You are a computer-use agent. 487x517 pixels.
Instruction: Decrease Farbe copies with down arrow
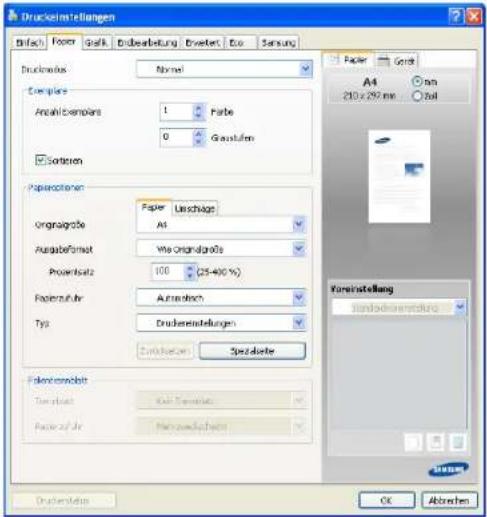199,116
